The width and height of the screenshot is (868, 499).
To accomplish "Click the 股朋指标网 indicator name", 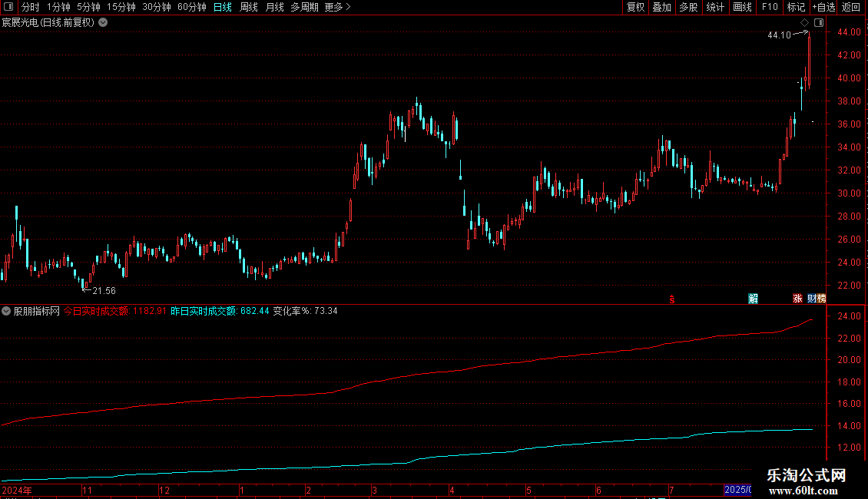I will (x=37, y=311).
